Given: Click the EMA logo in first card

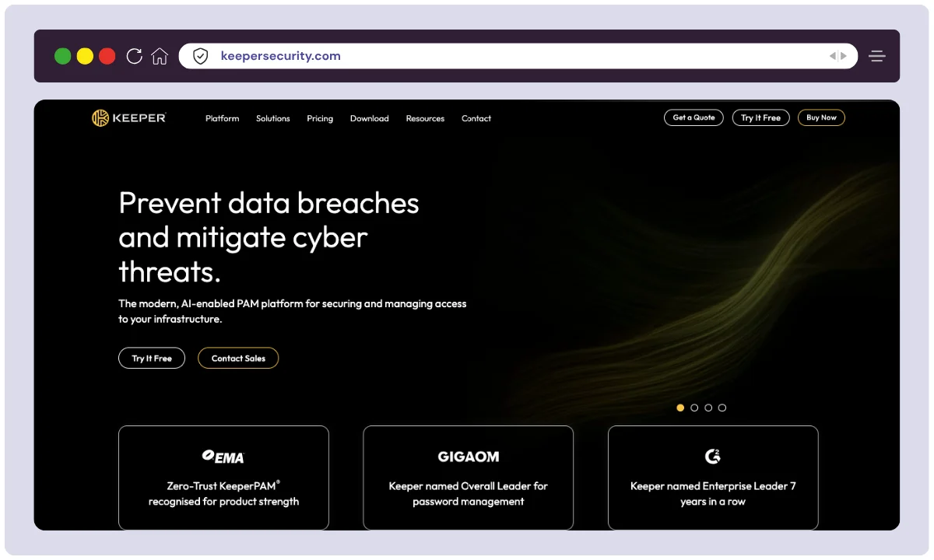Looking at the screenshot, I should pos(223,457).
